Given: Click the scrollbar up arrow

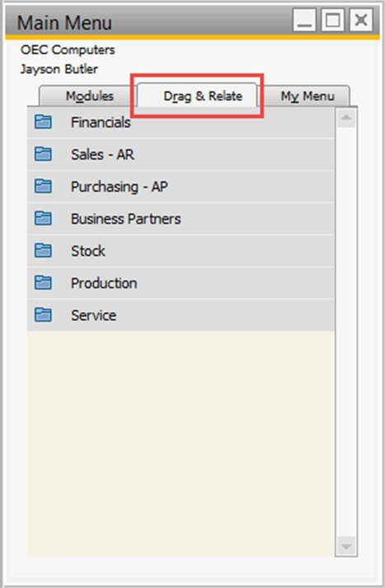Looking at the screenshot, I should coord(346,118).
